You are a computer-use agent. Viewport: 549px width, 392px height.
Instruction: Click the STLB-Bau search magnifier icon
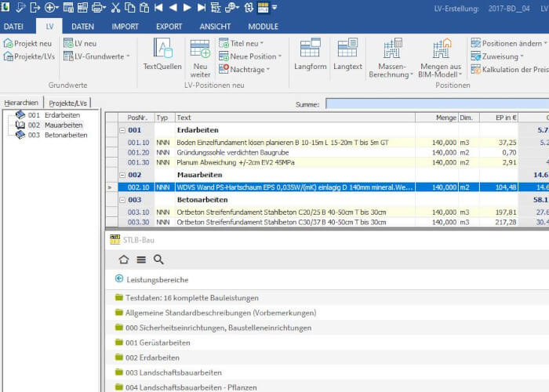(158, 260)
